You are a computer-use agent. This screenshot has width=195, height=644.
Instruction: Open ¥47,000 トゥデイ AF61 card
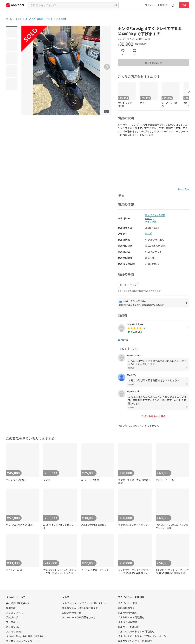click(60, 554)
